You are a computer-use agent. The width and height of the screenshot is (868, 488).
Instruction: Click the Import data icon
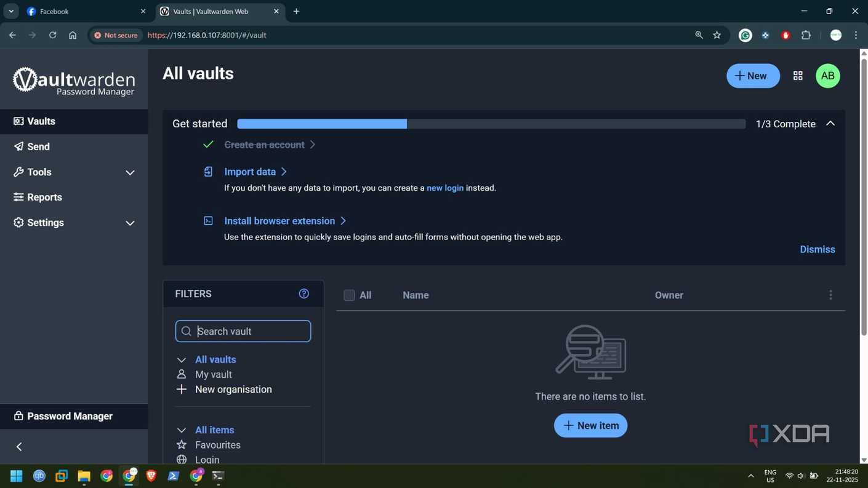point(208,172)
